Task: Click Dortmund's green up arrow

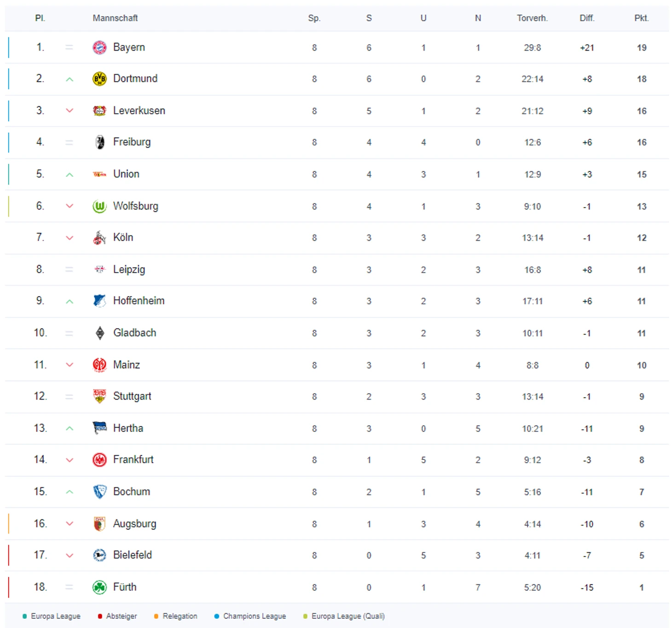Action: point(70,79)
